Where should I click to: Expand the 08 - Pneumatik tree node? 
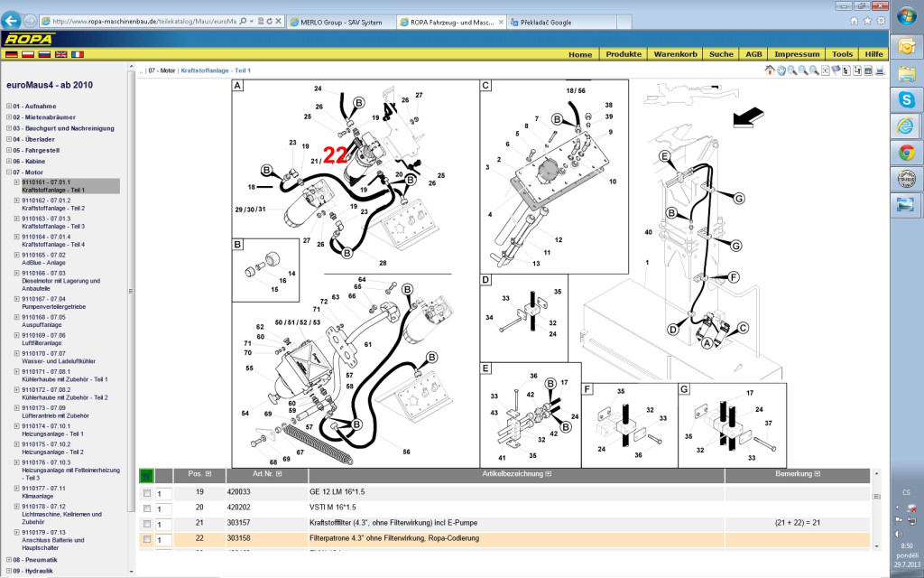tap(9, 560)
